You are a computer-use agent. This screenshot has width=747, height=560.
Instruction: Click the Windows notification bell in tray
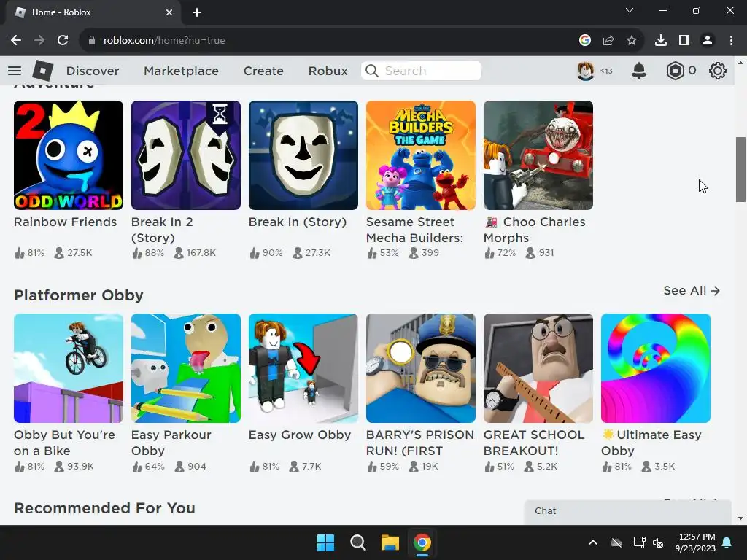click(727, 542)
